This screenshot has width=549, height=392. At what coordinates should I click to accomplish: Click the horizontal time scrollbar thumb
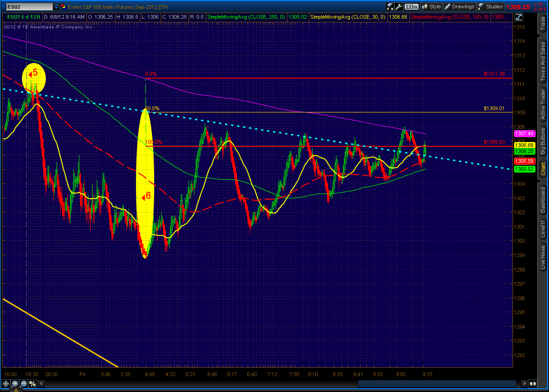click(x=437, y=384)
